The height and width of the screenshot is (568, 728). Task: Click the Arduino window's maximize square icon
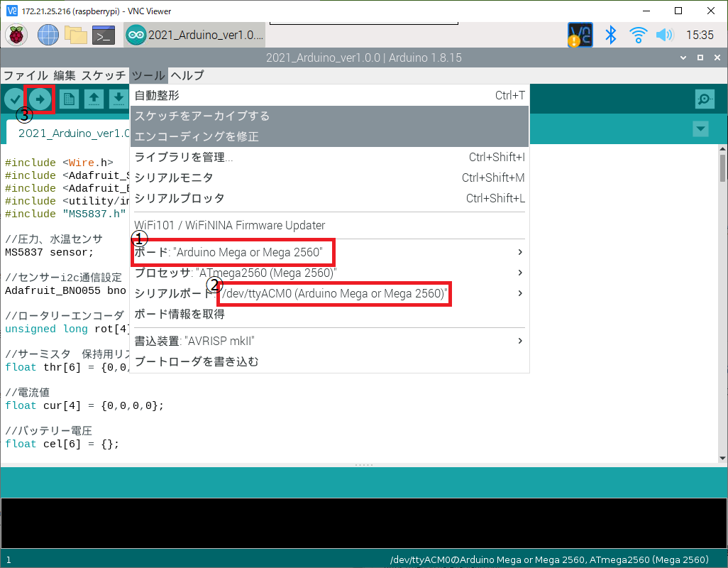click(x=700, y=58)
